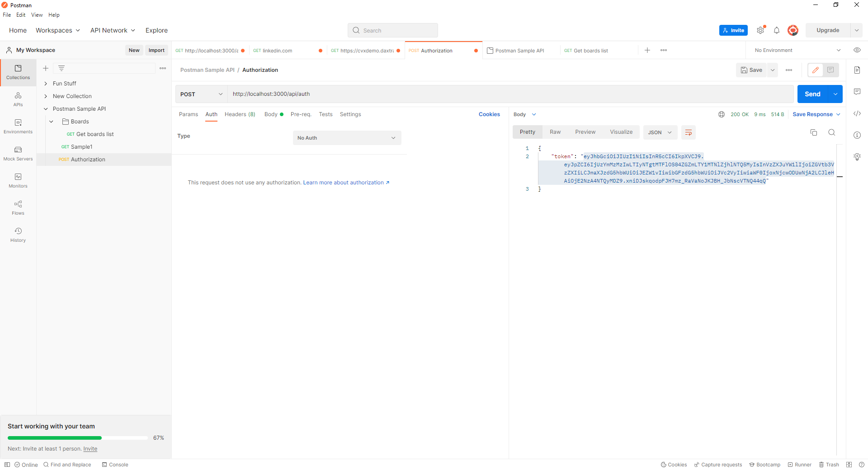
Task: Click the environment quick look eye icon
Action: click(857, 50)
